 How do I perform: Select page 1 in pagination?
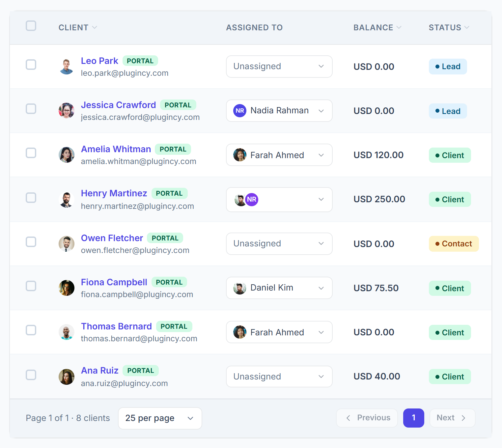[414, 418]
